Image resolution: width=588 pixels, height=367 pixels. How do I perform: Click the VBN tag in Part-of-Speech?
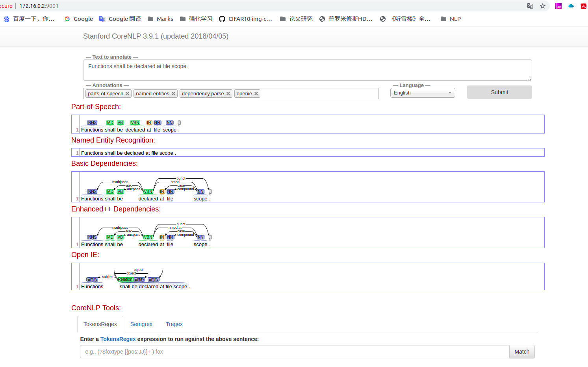click(x=135, y=123)
